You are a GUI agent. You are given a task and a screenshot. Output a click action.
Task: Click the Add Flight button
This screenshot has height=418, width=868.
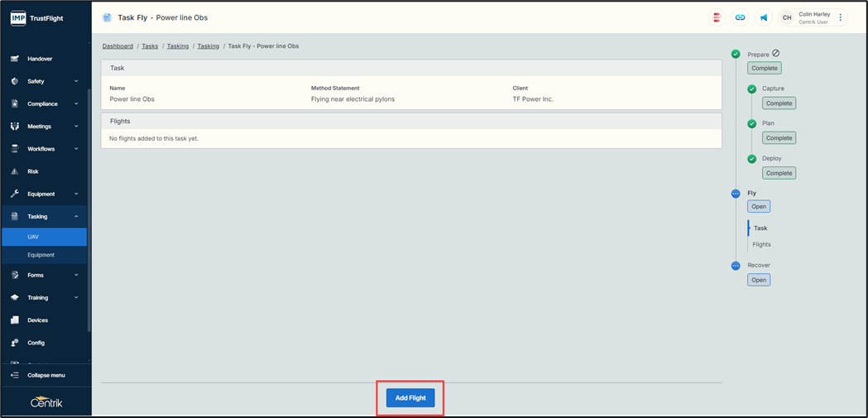[410, 398]
